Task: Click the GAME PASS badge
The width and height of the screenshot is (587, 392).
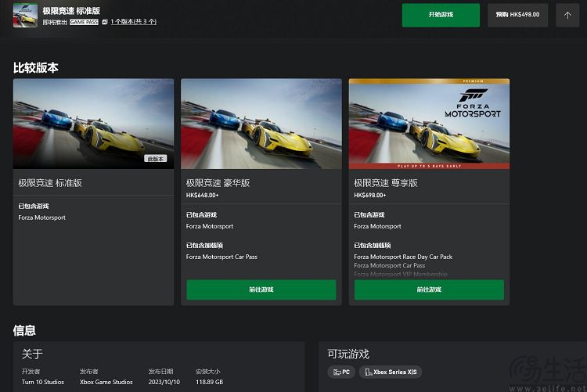Action: tap(84, 22)
